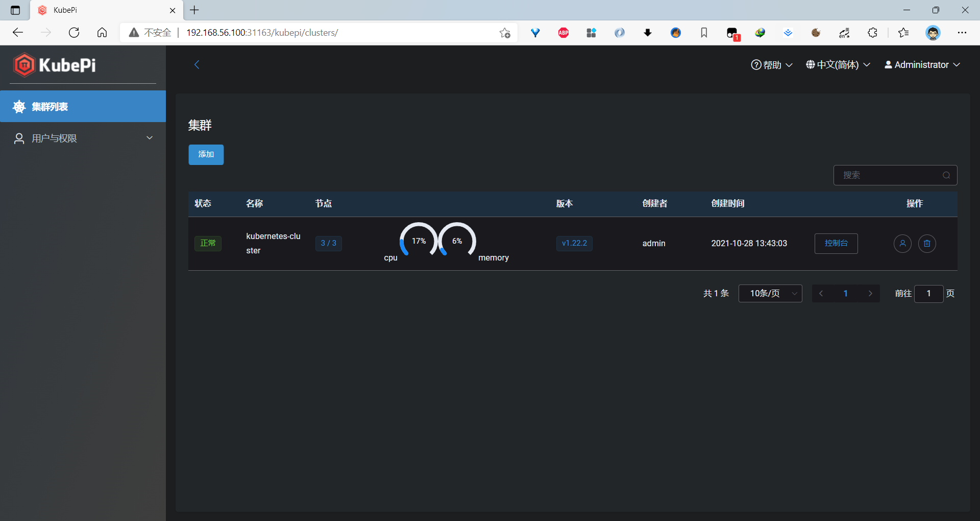Image resolution: width=980 pixels, height=521 pixels.
Task: Click the 名称 column header
Action: coord(254,204)
